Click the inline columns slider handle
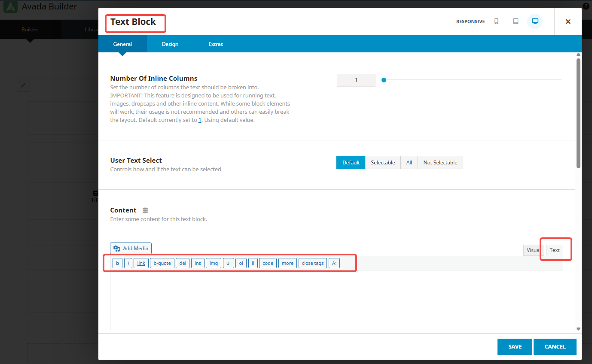Image resolution: width=592 pixels, height=364 pixels. coord(384,80)
